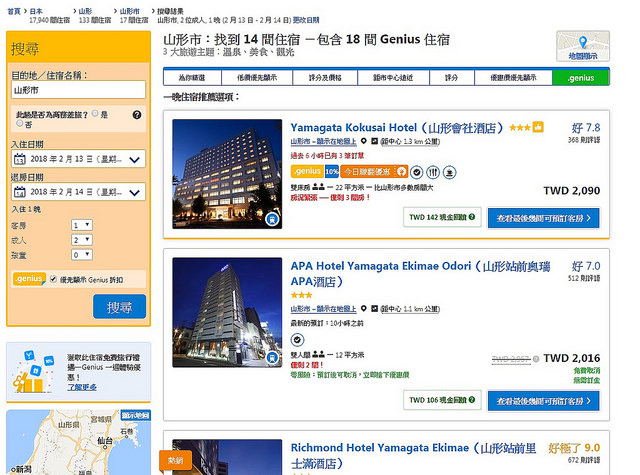Click 首頁 breadcrumb link

tap(14, 11)
